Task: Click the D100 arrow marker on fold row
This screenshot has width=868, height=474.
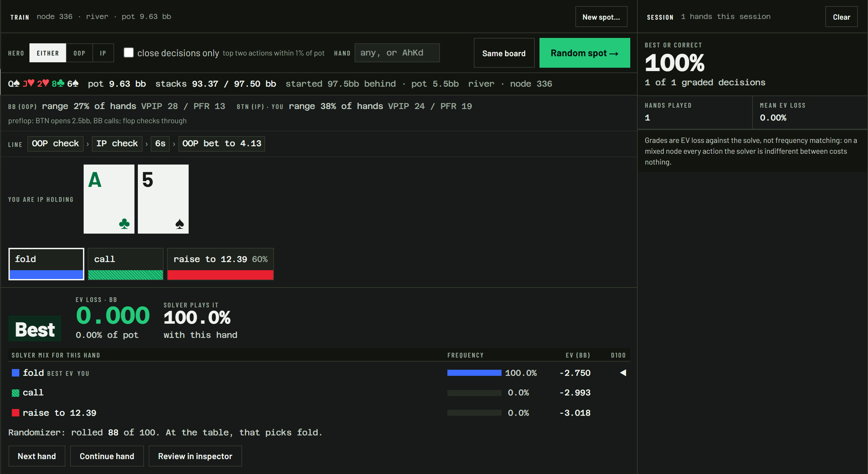Action: click(x=623, y=373)
